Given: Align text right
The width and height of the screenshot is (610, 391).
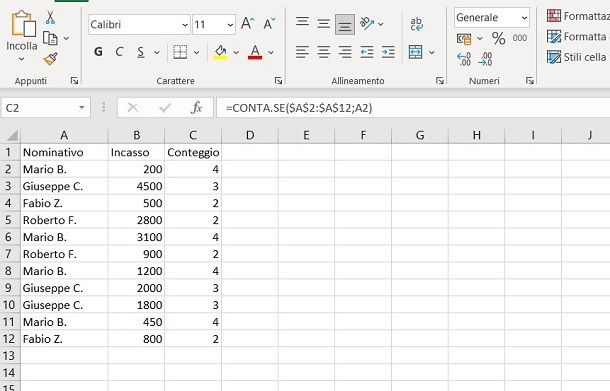Looking at the screenshot, I should point(345,52).
